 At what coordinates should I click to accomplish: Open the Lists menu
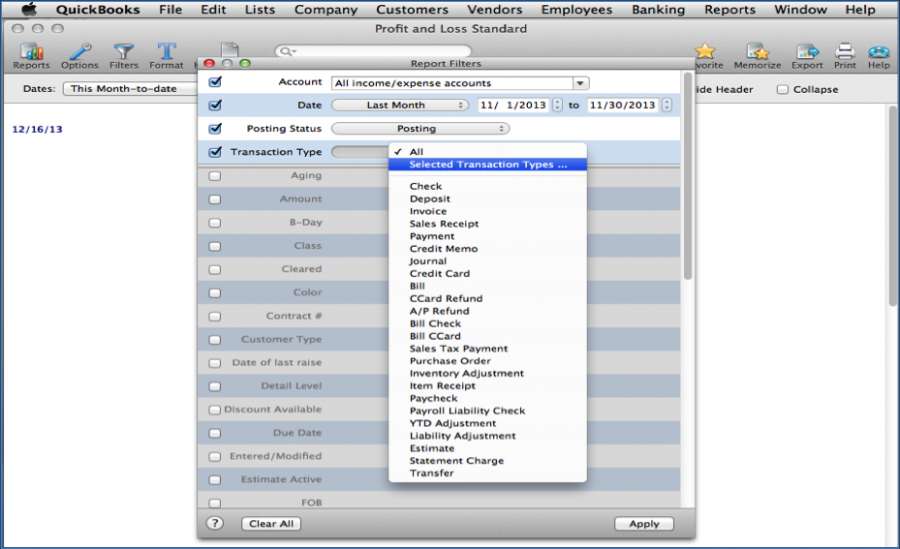coord(259,10)
